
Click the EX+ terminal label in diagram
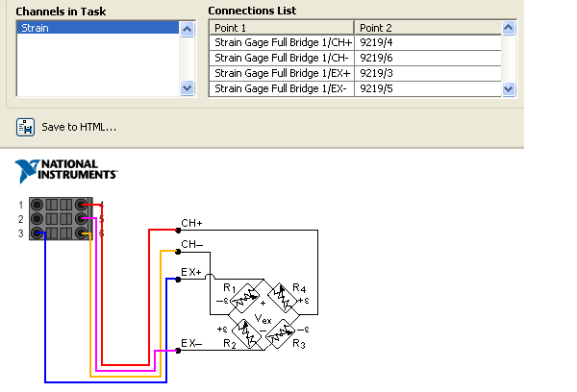(x=191, y=273)
